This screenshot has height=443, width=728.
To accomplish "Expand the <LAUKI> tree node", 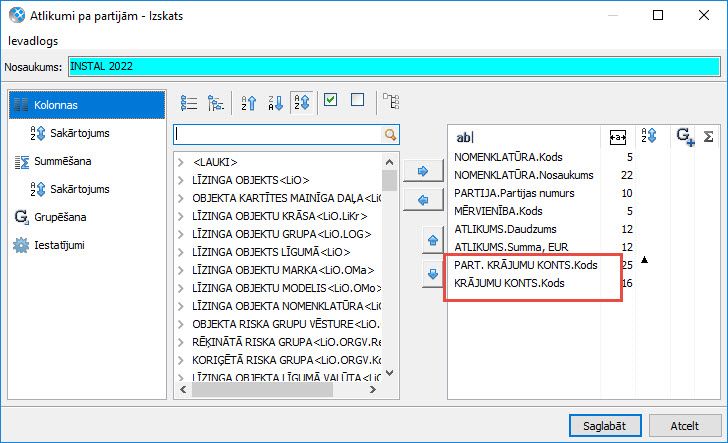I will coord(181,162).
